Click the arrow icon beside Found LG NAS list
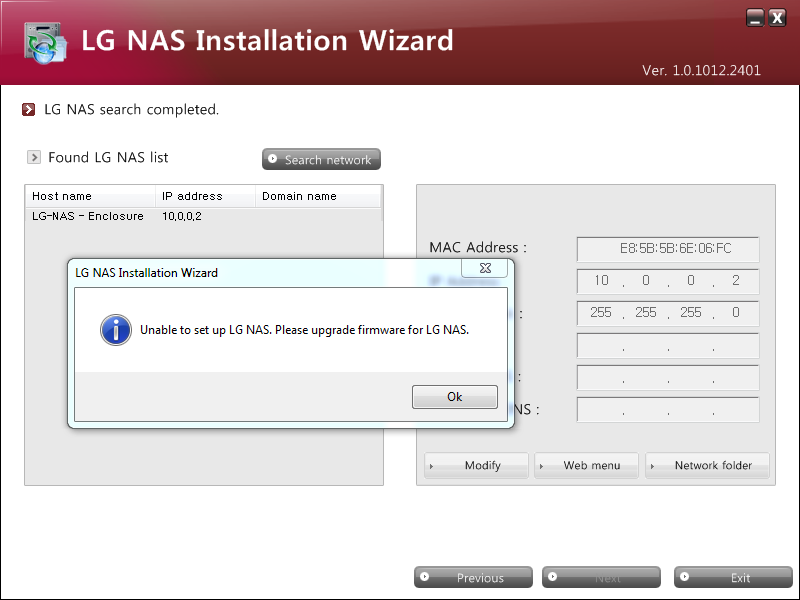 [x=34, y=157]
